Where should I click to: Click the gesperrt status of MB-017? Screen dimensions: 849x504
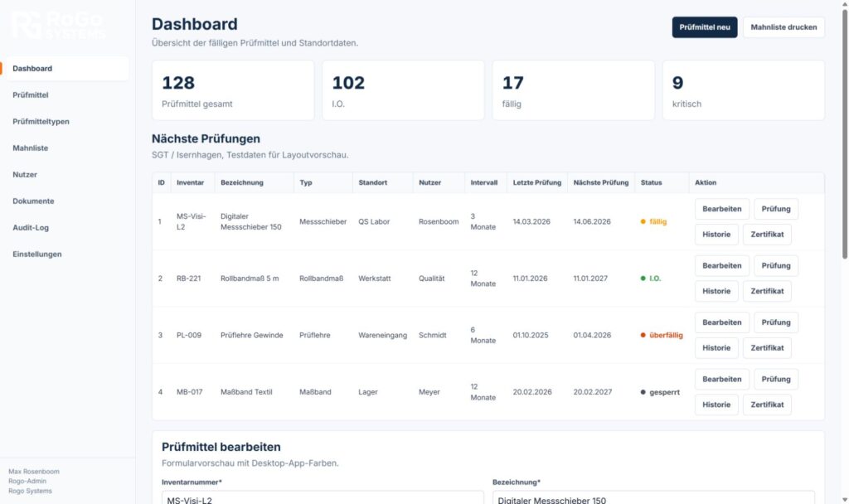point(660,392)
